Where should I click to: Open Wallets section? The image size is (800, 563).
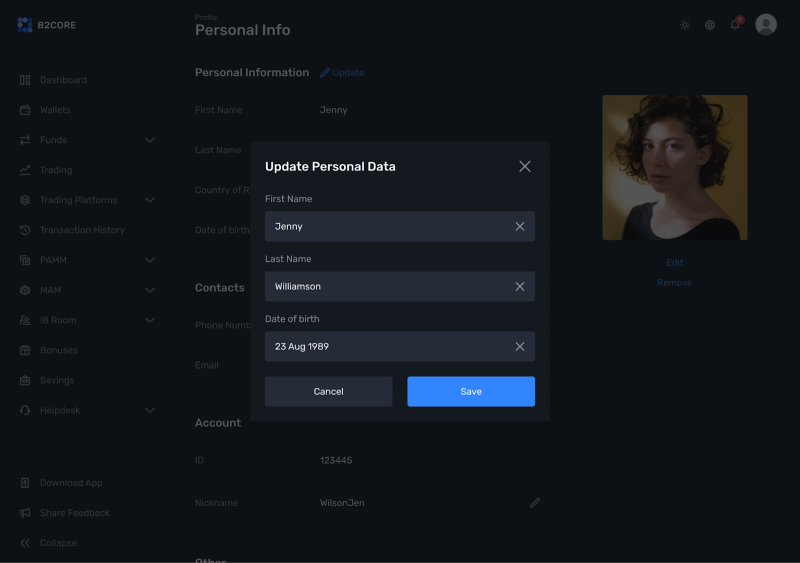(55, 110)
